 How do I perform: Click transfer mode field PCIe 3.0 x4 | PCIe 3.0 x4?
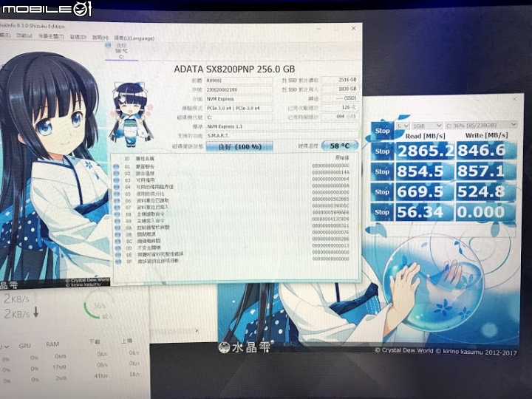pyautogui.click(x=239, y=108)
